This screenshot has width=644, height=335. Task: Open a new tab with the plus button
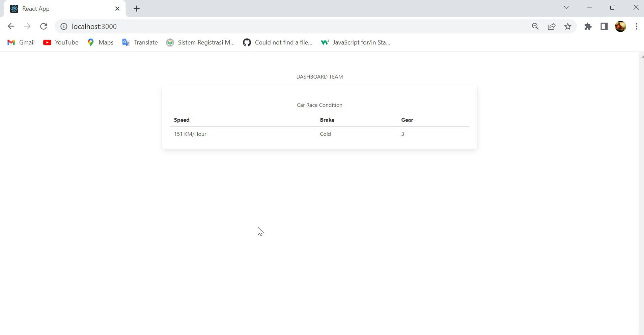click(136, 9)
